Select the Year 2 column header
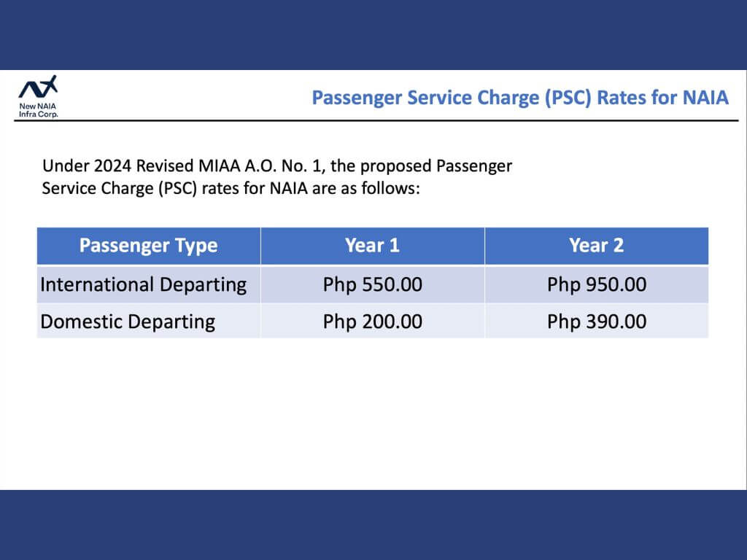Viewport: 747px width, 560px height. (x=597, y=246)
